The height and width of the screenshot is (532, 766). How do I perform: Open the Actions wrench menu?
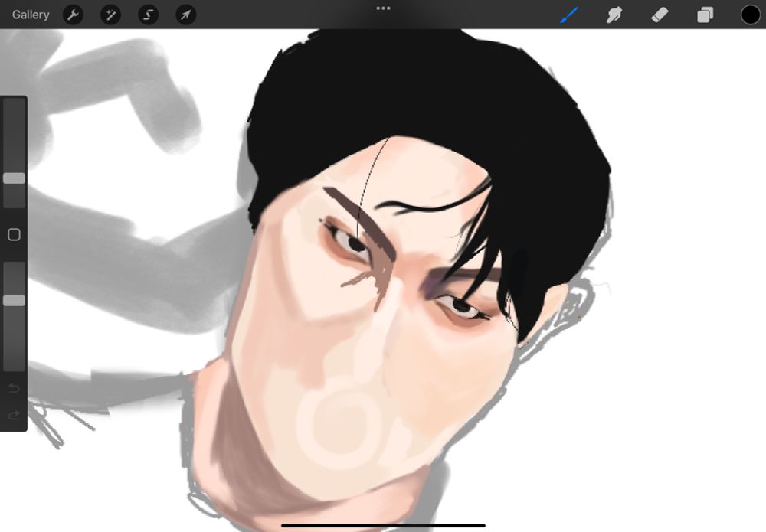point(74,15)
